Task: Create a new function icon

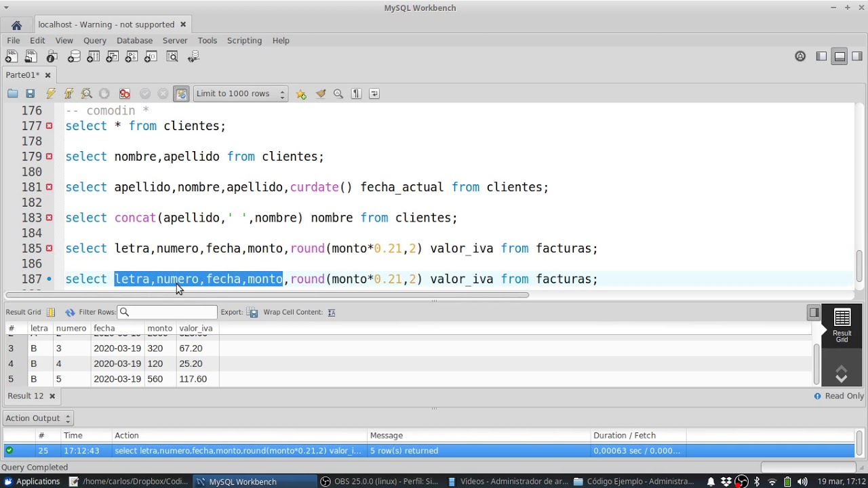Action: click(151, 57)
